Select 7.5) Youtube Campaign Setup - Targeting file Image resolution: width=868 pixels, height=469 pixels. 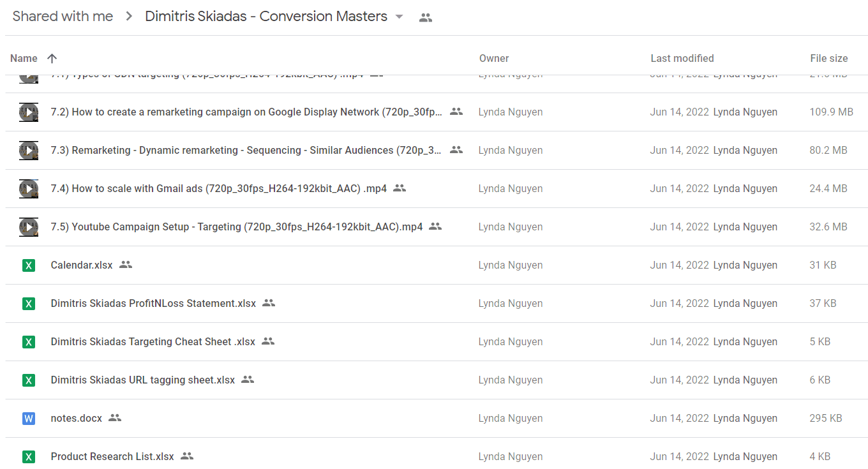tap(237, 227)
